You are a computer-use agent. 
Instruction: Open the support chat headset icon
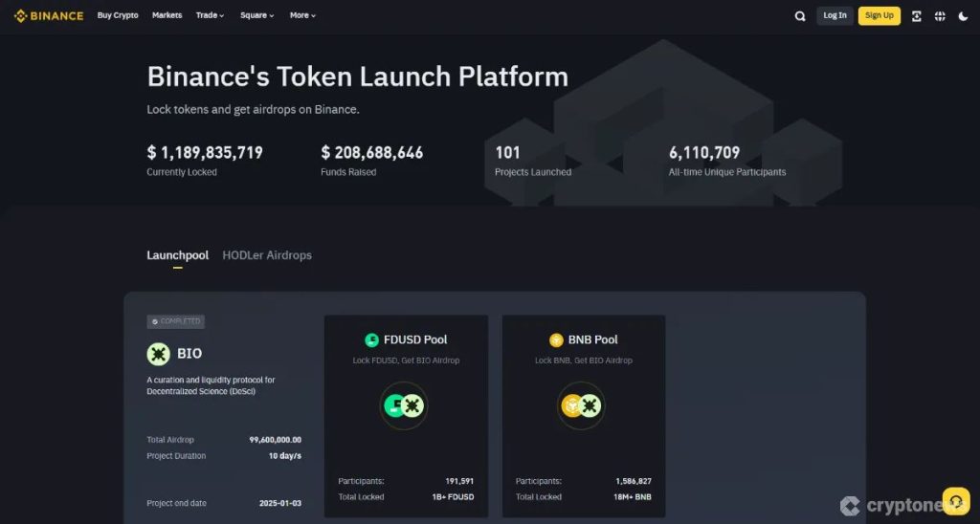coord(956,501)
